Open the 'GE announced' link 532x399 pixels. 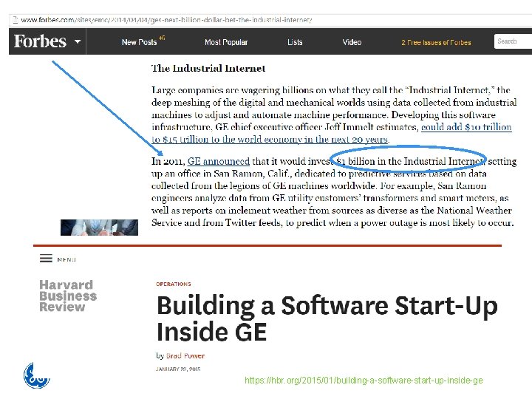click(x=219, y=161)
